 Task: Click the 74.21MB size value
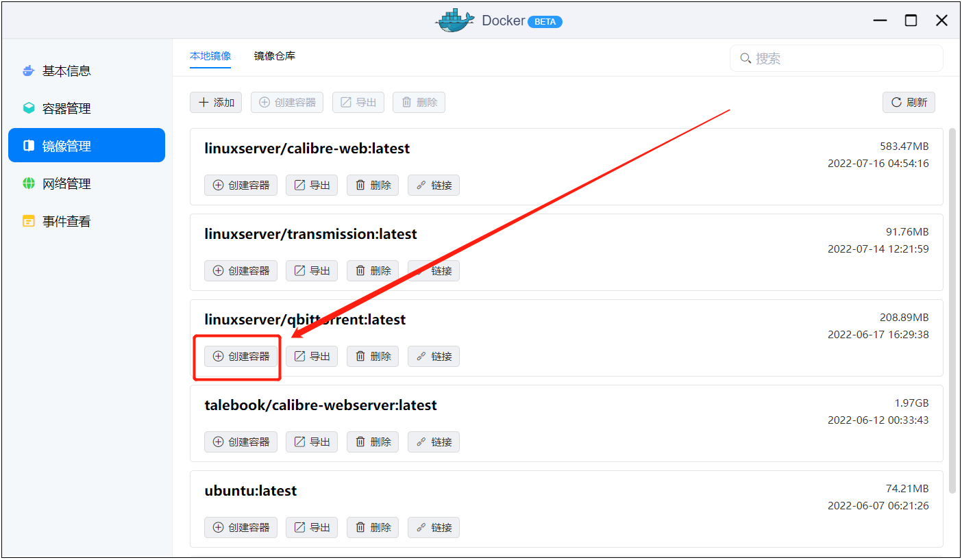click(x=907, y=489)
